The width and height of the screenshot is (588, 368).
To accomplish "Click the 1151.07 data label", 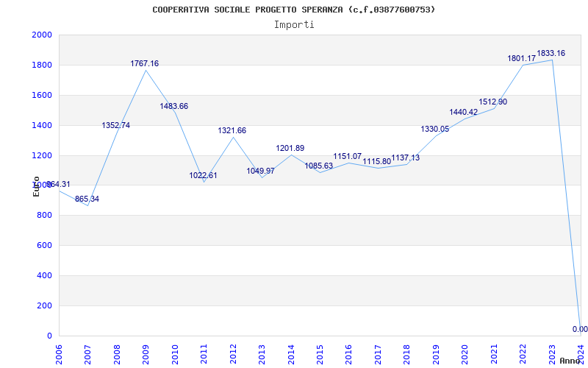I will pyautogui.click(x=348, y=156).
